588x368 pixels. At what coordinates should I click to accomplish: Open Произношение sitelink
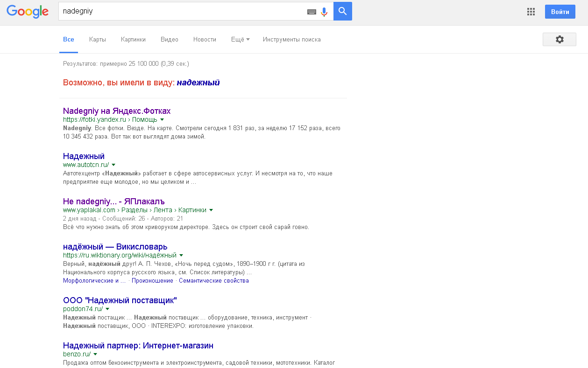pos(152,281)
